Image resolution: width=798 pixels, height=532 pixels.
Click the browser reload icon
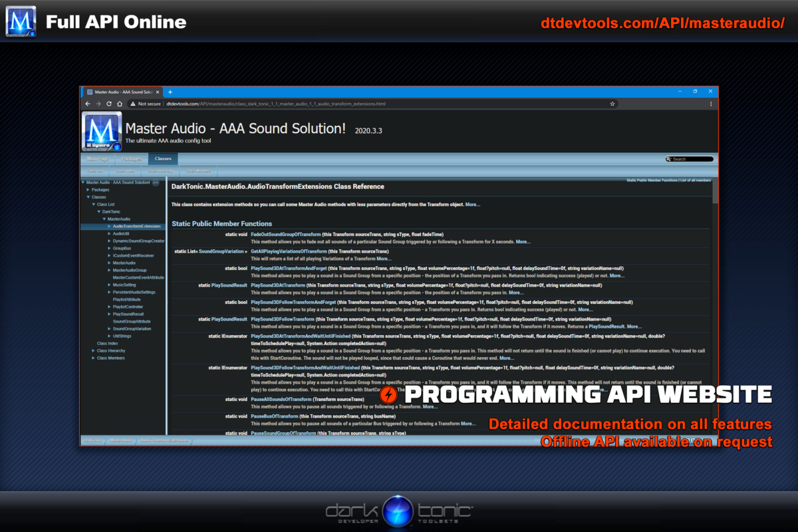coord(109,104)
